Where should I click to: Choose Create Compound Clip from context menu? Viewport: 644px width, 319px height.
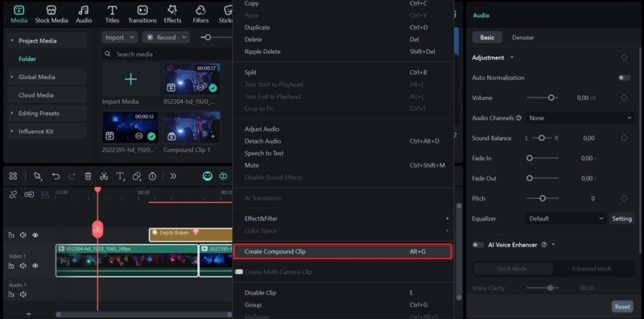click(x=343, y=251)
